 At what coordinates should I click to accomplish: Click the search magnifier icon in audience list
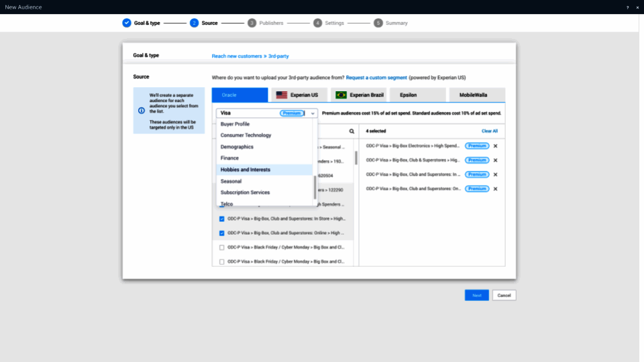(x=351, y=131)
